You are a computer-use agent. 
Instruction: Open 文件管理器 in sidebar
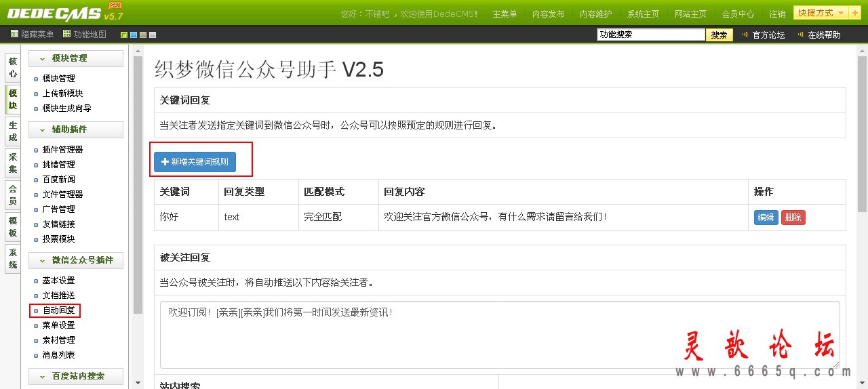[x=62, y=194]
